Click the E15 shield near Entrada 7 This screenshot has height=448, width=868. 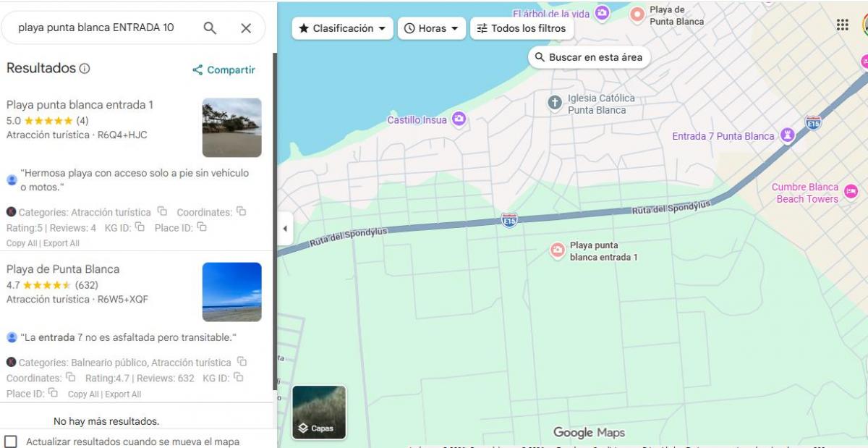[813, 122]
